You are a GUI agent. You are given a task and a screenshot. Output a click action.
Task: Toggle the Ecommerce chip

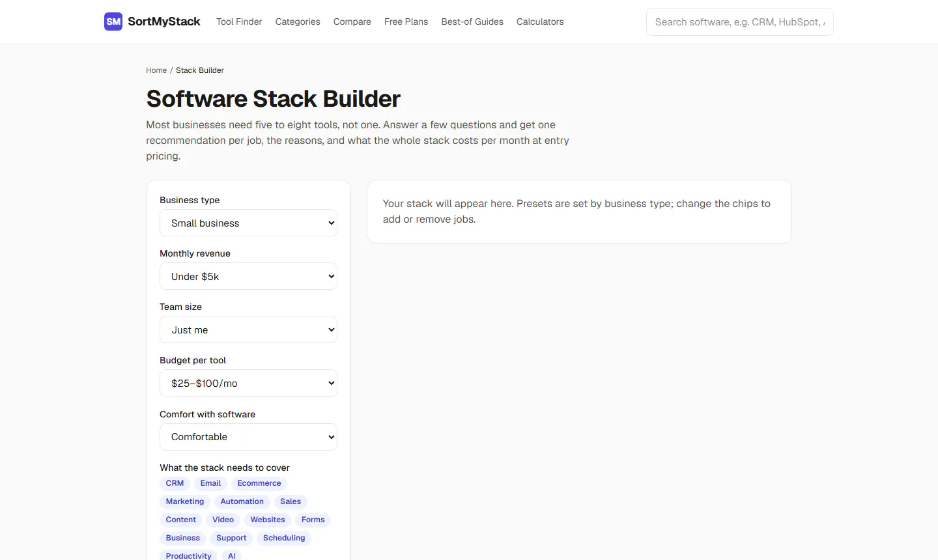pos(259,483)
